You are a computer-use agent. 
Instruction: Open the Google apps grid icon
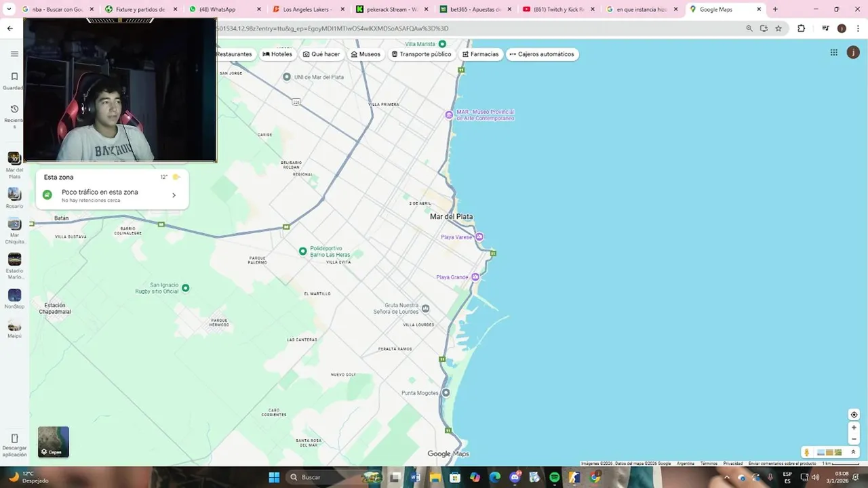click(x=834, y=52)
